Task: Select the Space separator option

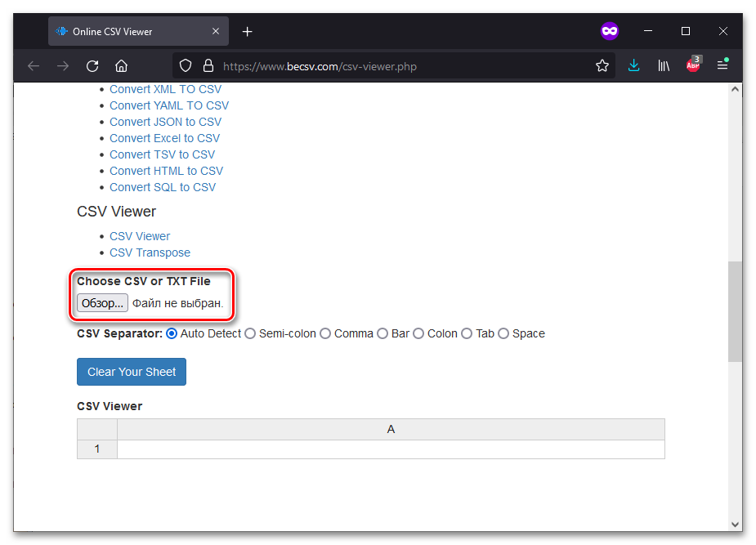Action: tap(503, 333)
